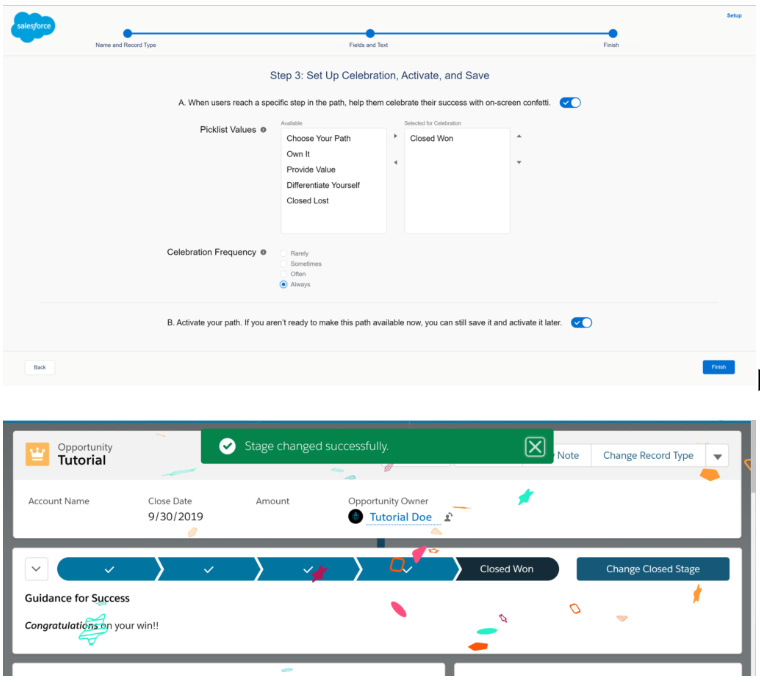This screenshot has width=760, height=685.
Task: Open Tutorial Doe owner link
Action: click(400, 517)
